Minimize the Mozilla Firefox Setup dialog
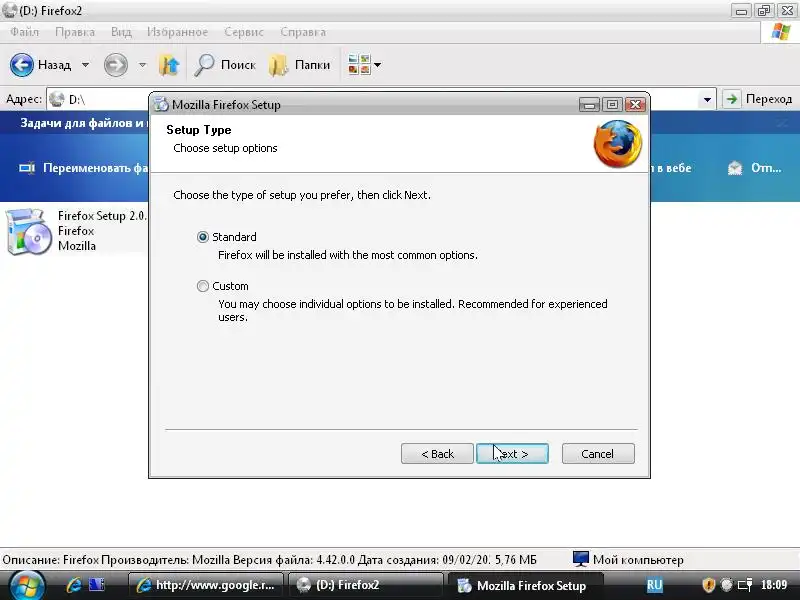Viewport: 800px width, 600px height. coord(589,105)
